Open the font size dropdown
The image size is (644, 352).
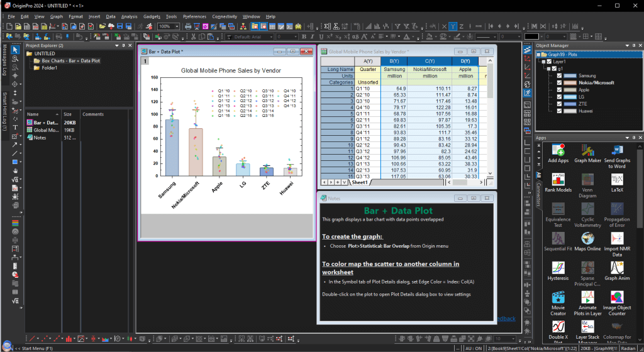296,36
